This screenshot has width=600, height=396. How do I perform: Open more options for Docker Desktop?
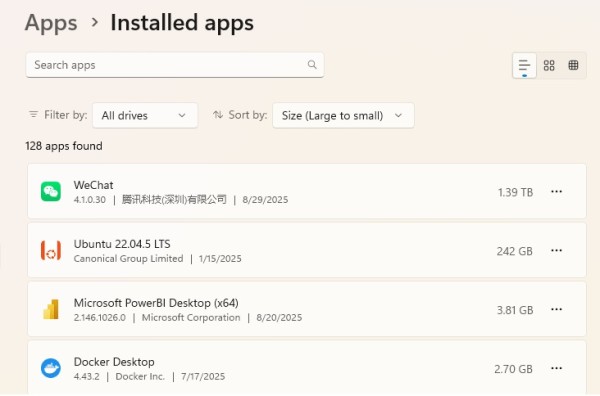pos(556,368)
